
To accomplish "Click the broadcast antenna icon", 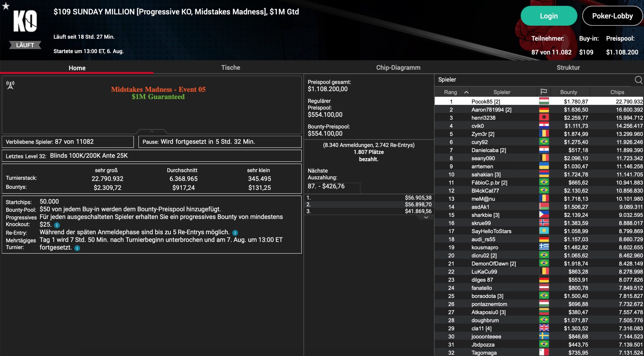I will coord(10,85).
